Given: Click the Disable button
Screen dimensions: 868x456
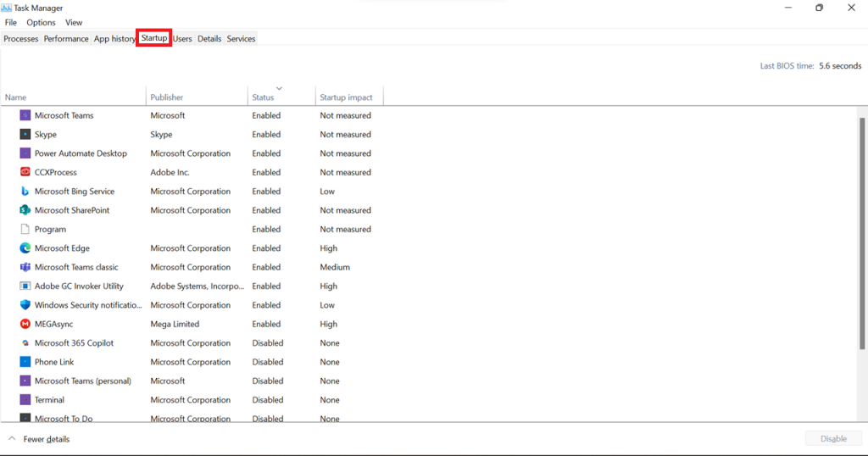Looking at the screenshot, I should [x=833, y=438].
